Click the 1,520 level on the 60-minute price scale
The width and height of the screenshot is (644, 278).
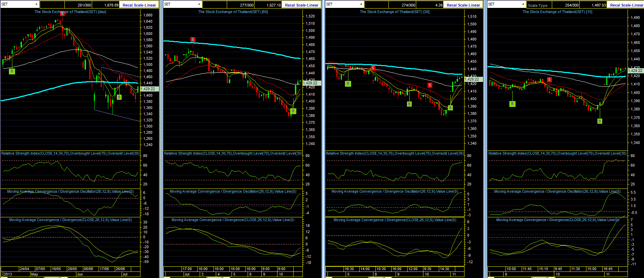[x=310, y=16]
